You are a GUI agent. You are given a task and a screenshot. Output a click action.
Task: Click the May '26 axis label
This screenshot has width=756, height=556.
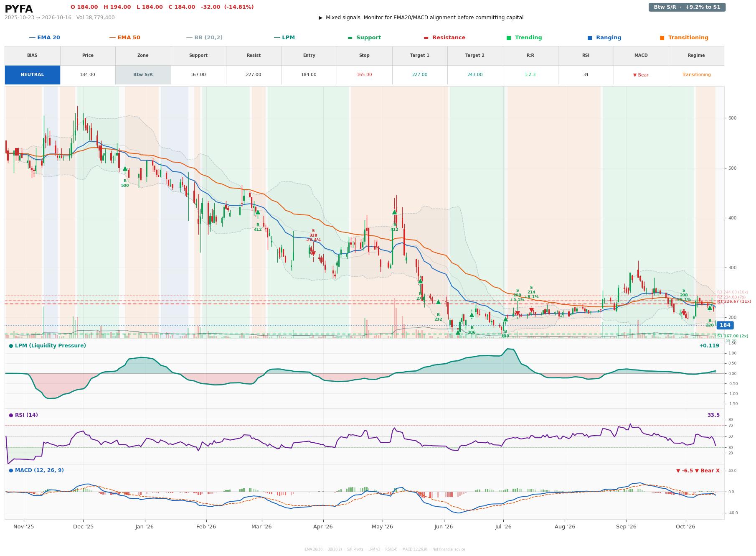pyautogui.click(x=382, y=527)
